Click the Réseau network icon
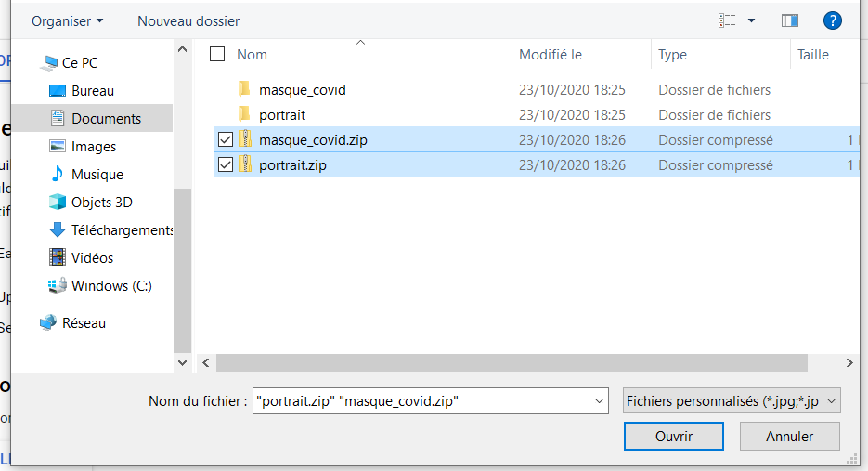Image resolution: width=868 pixels, height=471 pixels. pyautogui.click(x=48, y=322)
